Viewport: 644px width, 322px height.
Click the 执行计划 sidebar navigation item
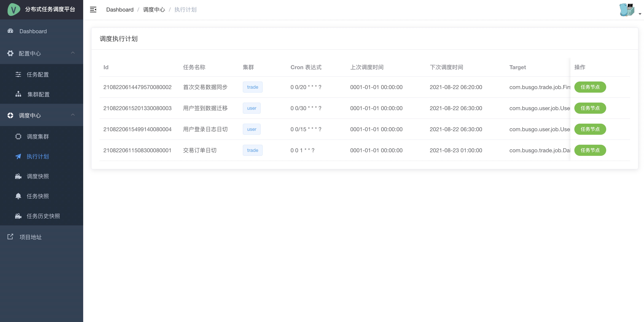[x=38, y=156]
